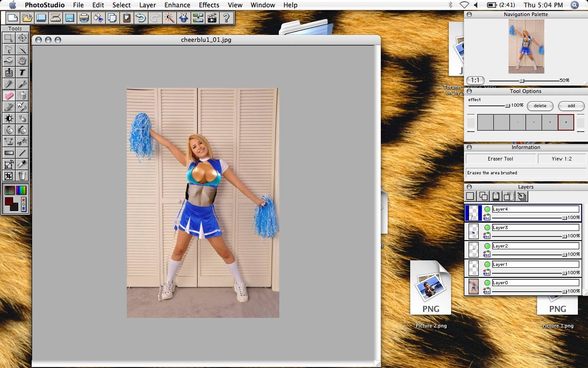Open the Layer menu
The width and height of the screenshot is (588, 368).
click(147, 5)
